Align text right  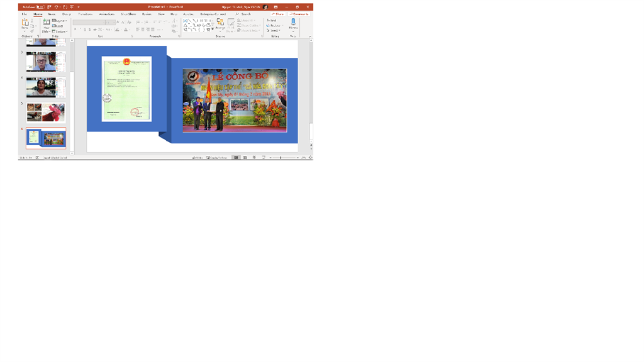148,30
